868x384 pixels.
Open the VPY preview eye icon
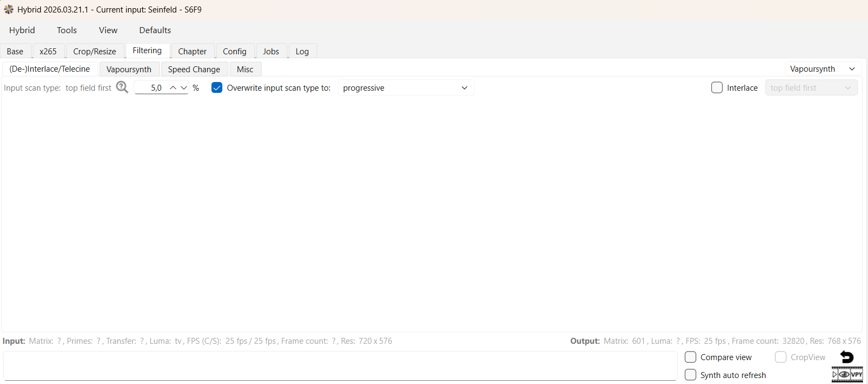click(847, 374)
